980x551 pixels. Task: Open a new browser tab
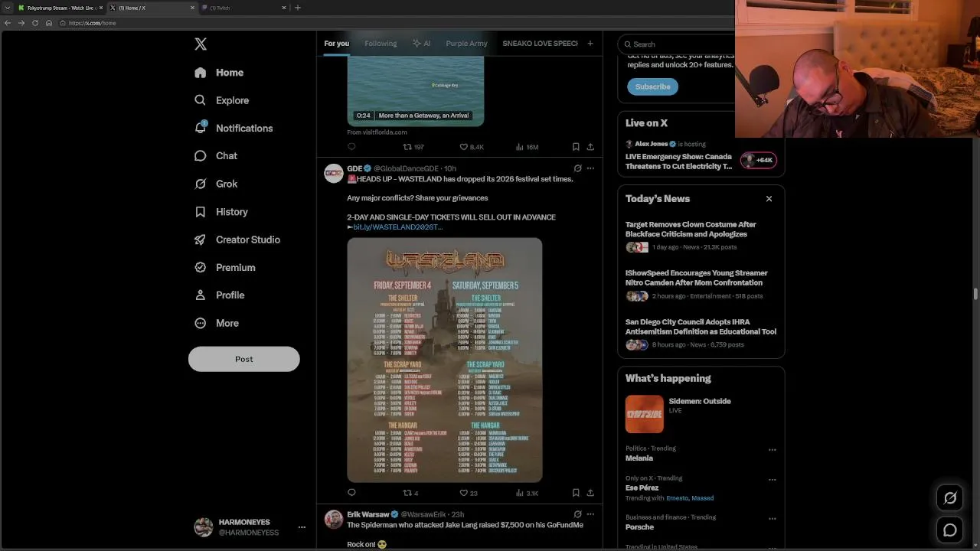point(298,8)
